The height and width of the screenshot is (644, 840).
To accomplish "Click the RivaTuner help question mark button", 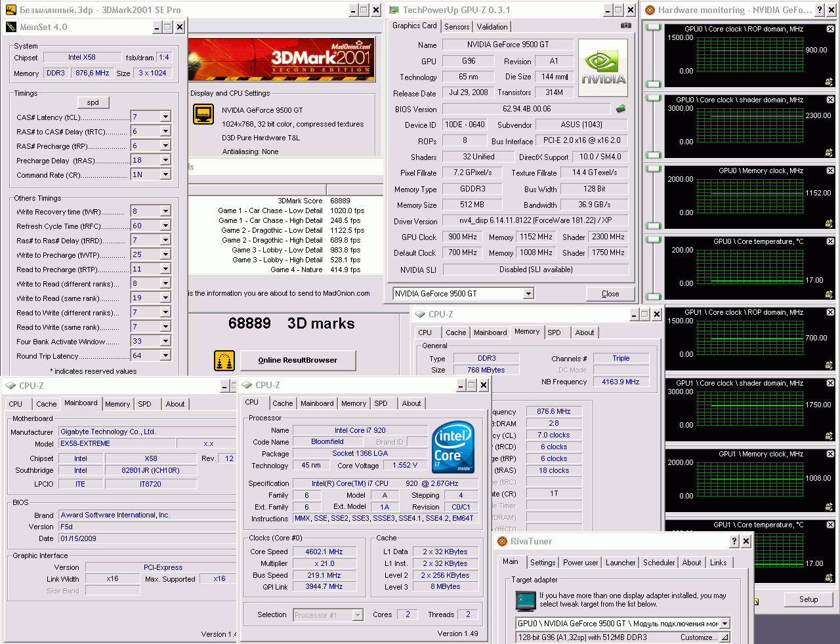I will coord(734,541).
